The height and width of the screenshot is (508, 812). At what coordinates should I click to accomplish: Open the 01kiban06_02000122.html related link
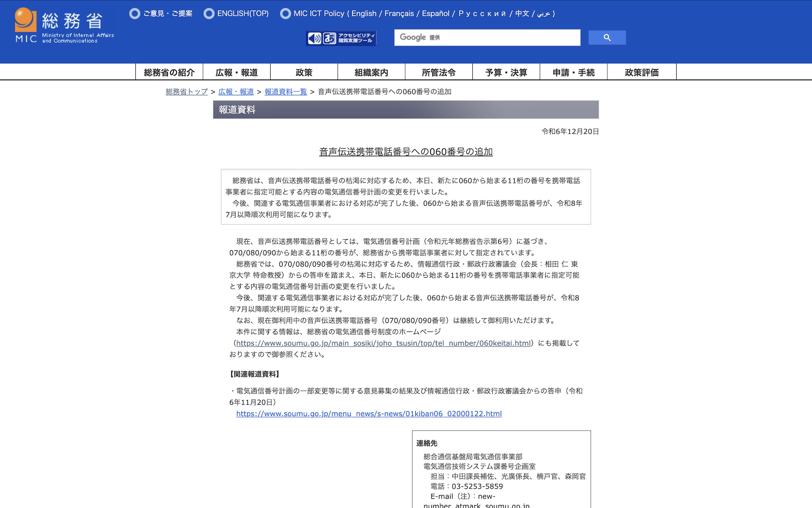pyautogui.click(x=369, y=414)
